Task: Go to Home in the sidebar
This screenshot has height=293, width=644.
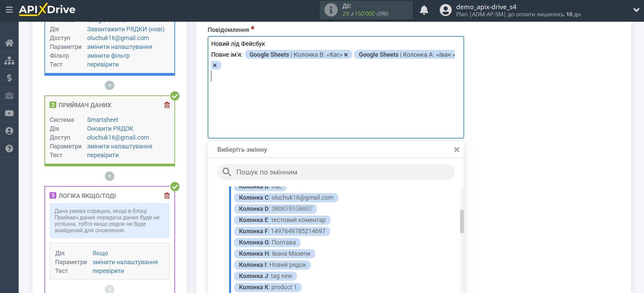Action: pyautogui.click(x=9, y=43)
